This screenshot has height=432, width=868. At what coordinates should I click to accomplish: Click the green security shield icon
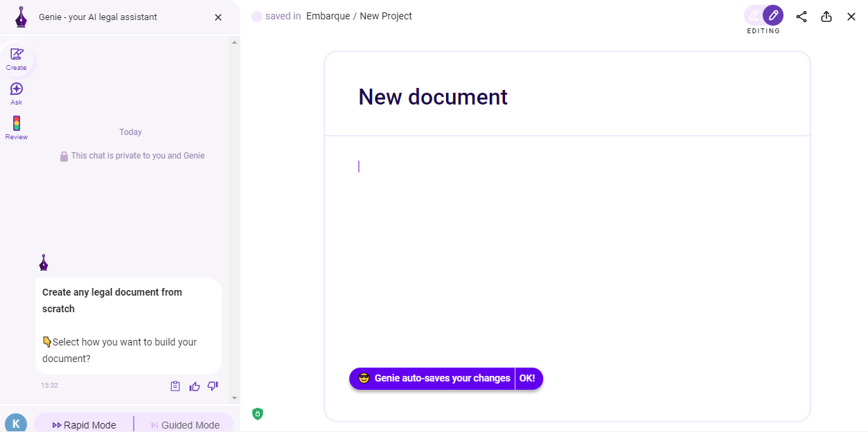point(258,414)
